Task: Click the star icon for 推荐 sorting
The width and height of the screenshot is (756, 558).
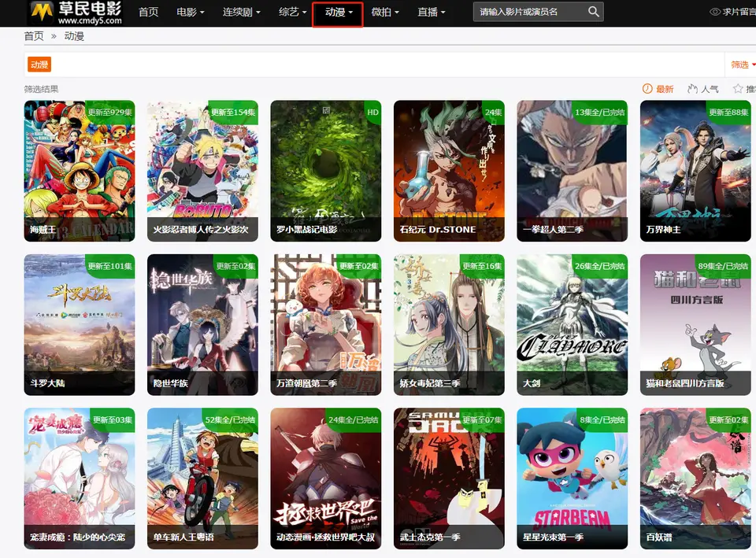Action: [738, 89]
